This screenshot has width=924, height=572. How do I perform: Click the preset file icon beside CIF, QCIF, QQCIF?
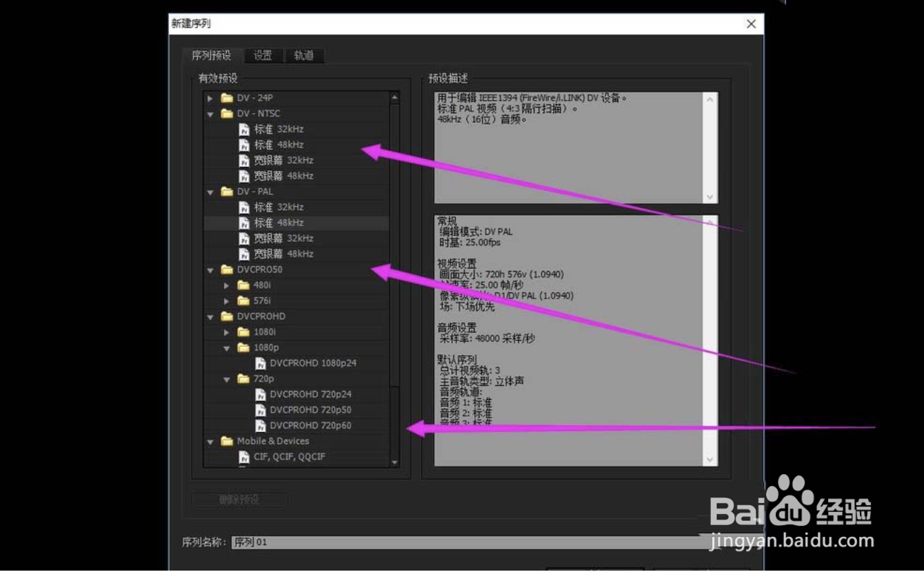pyautogui.click(x=243, y=457)
